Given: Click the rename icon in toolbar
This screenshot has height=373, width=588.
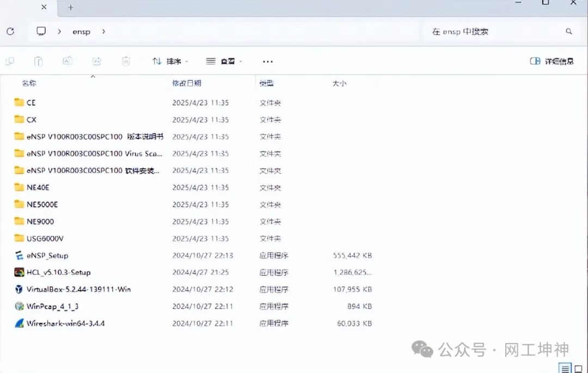Looking at the screenshot, I should click(68, 61).
